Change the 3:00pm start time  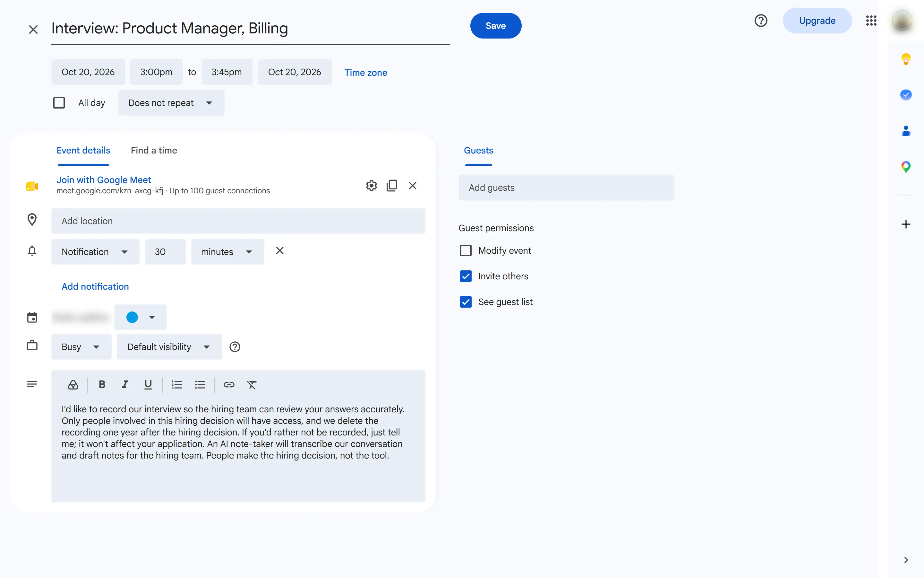click(x=157, y=72)
